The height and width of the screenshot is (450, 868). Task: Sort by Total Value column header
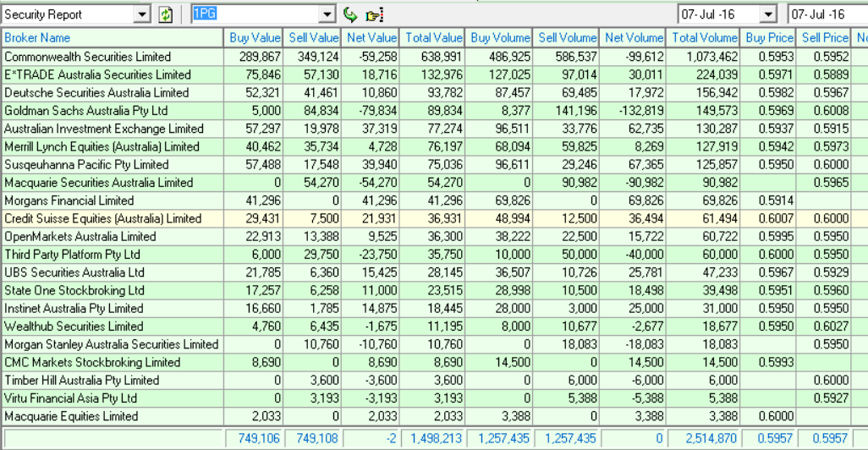coord(432,37)
